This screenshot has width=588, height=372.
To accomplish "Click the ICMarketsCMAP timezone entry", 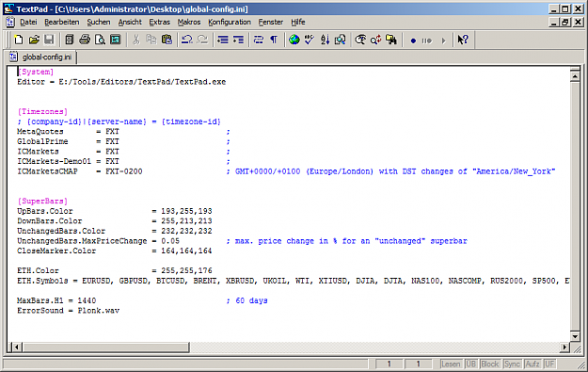I will click(x=80, y=171).
